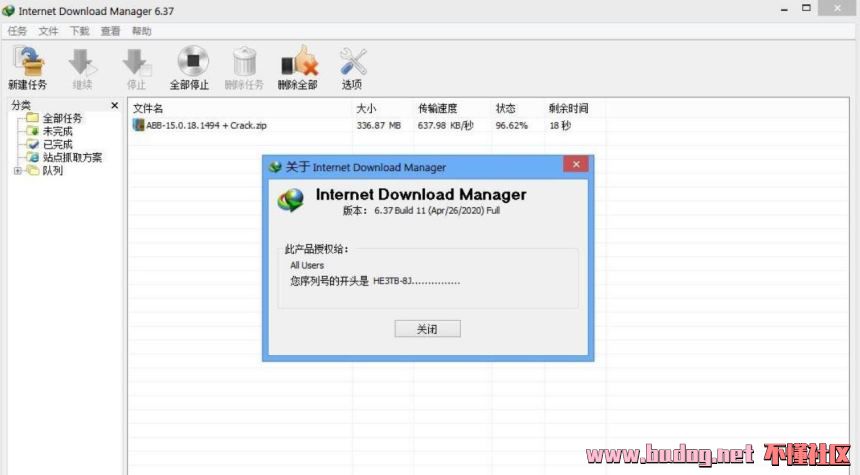Open the View (查看) menu
The width and height of the screenshot is (860, 475).
click(x=110, y=31)
